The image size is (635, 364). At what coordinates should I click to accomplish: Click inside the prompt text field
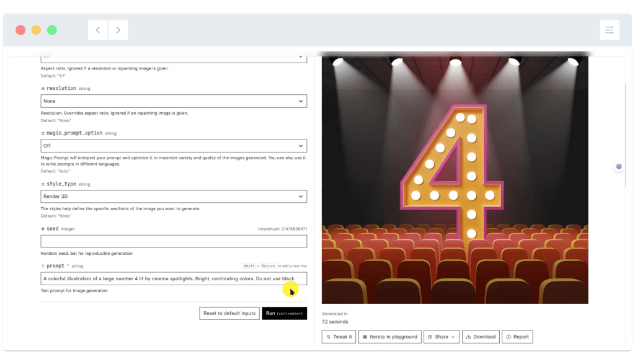click(174, 278)
